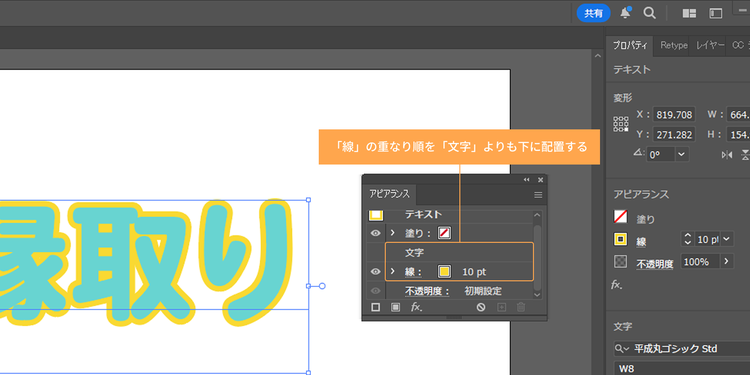Screen dimensions: 750x375
Task: Click the opacity checker icon in Properties
Action: coord(620,262)
